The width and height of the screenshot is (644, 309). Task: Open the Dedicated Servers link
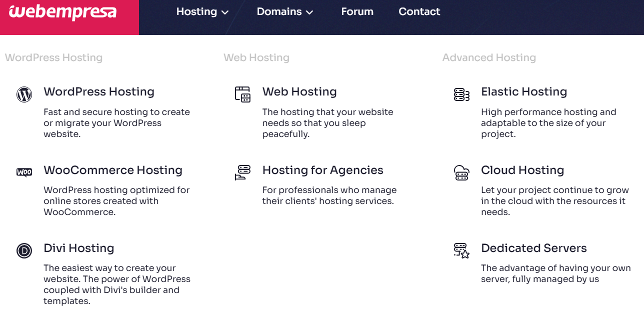[534, 248]
